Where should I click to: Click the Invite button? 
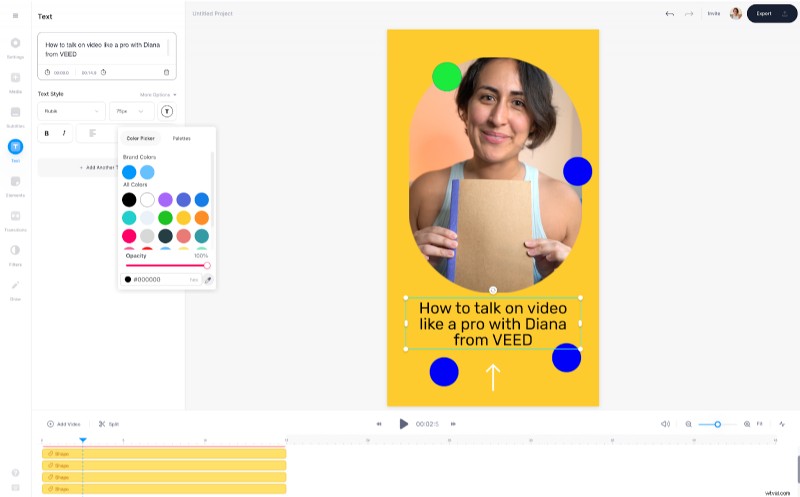pyautogui.click(x=714, y=14)
